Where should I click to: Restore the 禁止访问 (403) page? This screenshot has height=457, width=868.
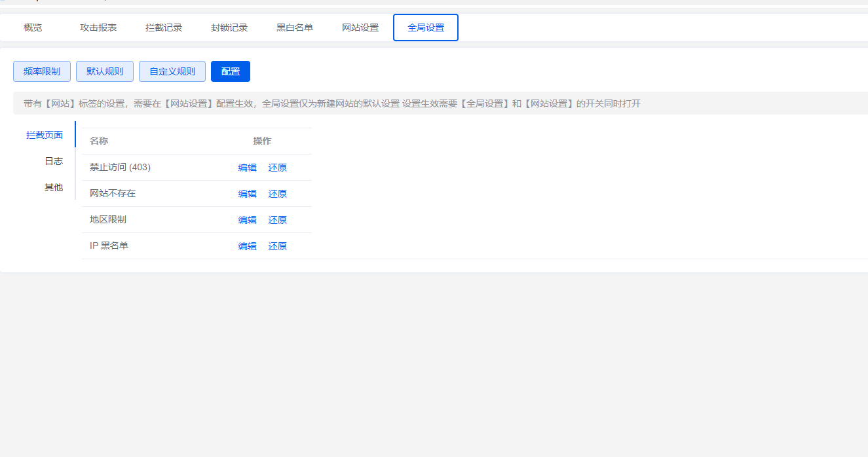(x=277, y=168)
